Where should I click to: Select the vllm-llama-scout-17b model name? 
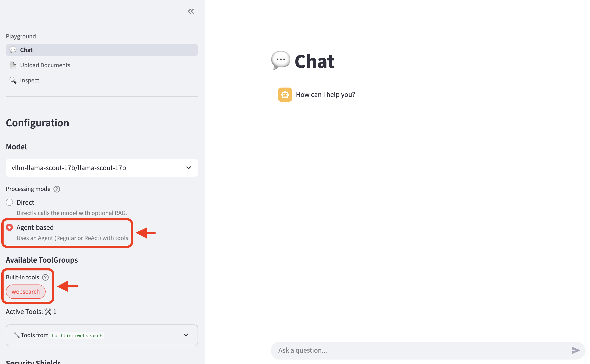click(x=68, y=167)
